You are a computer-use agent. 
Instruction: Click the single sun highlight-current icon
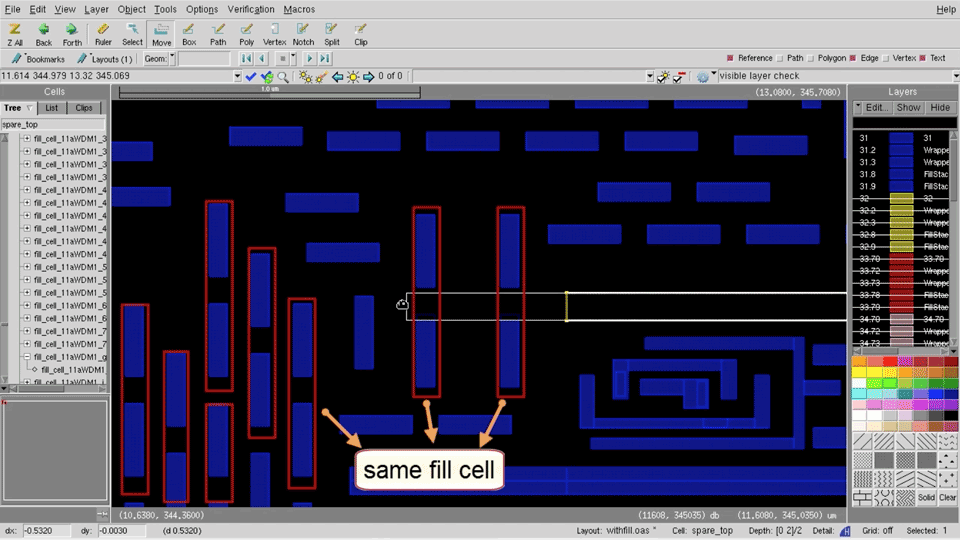[353, 77]
